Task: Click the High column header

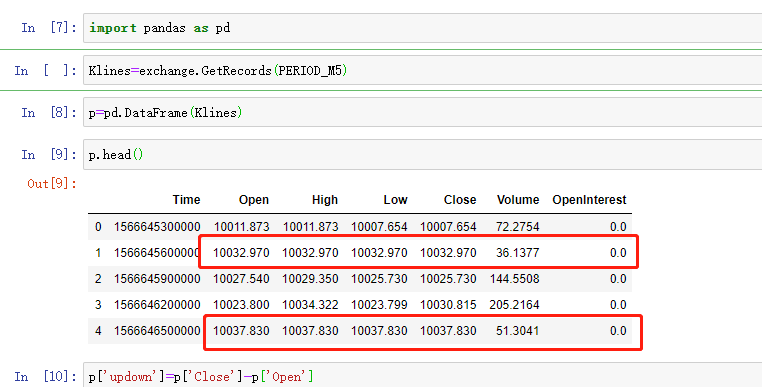Action: (325, 200)
